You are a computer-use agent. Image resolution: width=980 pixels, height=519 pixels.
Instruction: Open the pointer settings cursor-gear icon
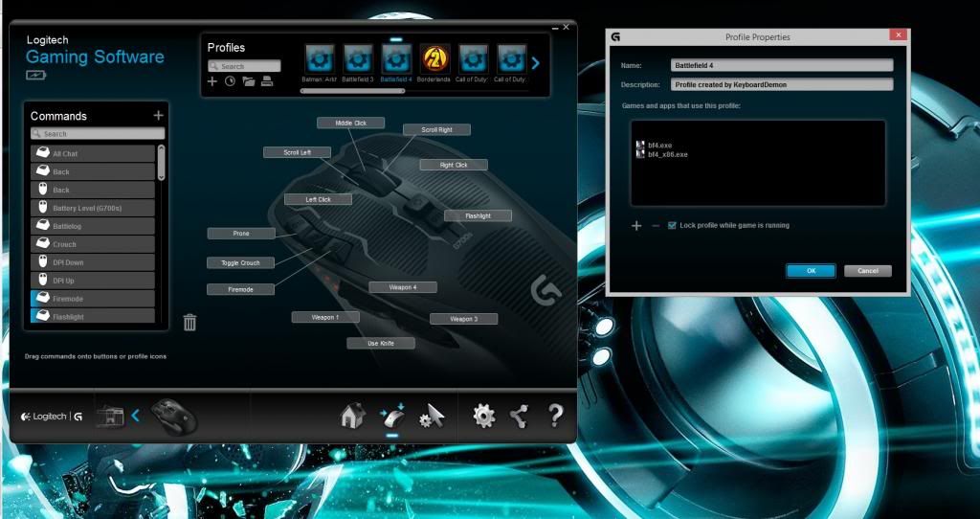(433, 416)
